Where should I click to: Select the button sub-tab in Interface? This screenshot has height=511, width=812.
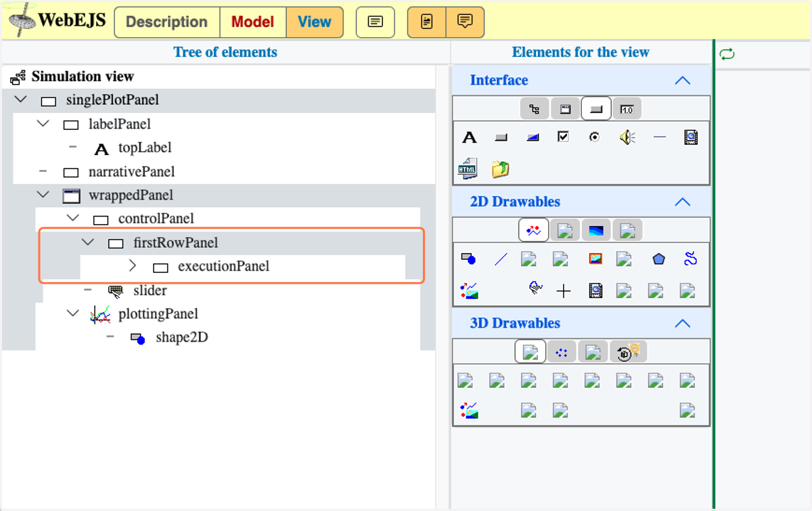[596, 109]
